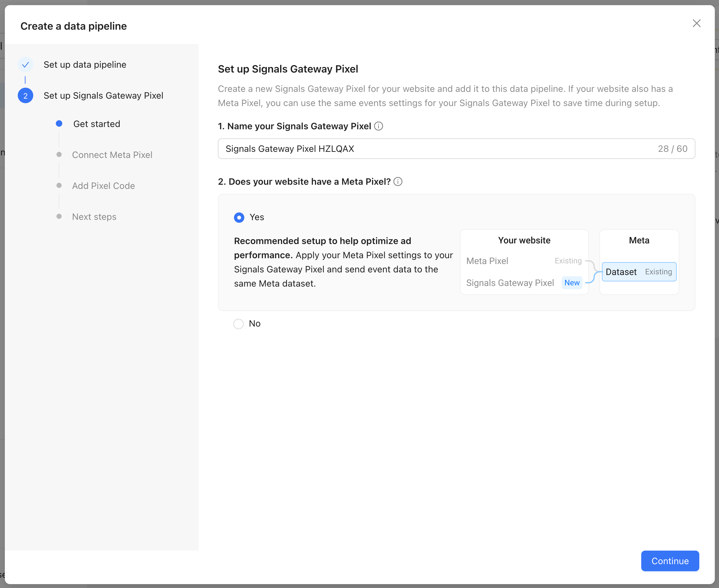Open Set up data pipeline step
Screen dimensions: 719x588
[85, 65]
